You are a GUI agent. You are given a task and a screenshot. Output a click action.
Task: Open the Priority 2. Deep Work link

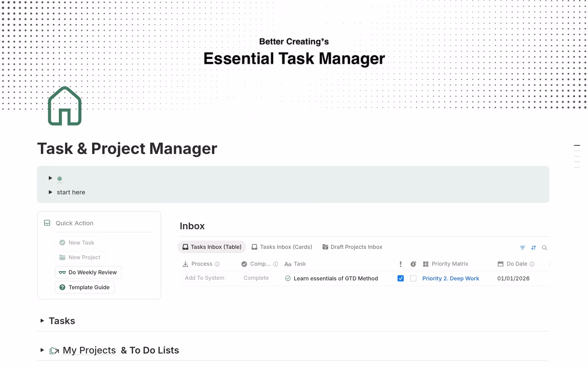coord(450,278)
